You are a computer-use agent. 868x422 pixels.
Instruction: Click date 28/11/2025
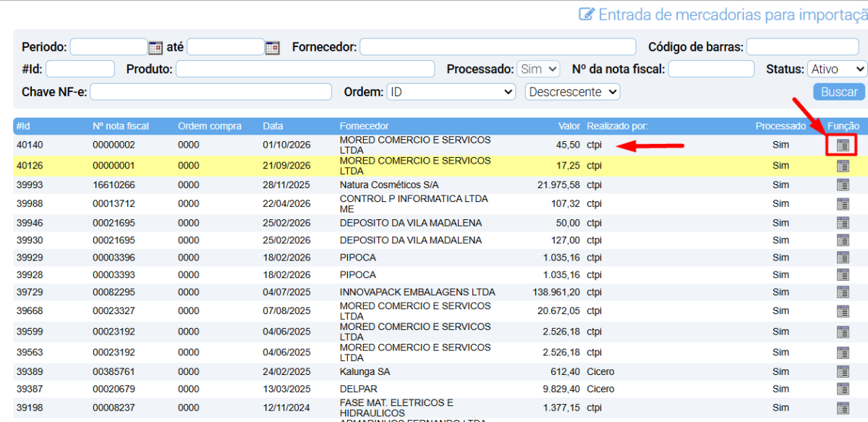[286, 185]
